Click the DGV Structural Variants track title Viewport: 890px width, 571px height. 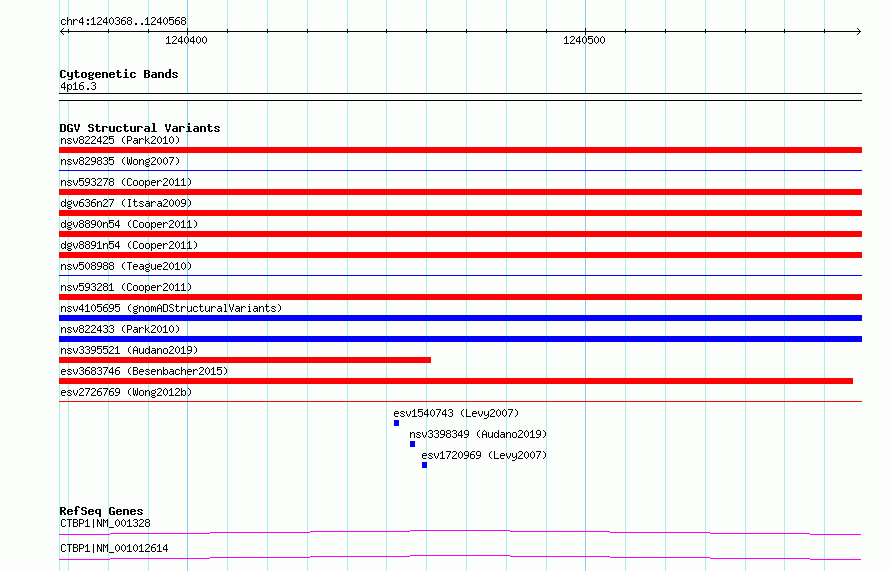coord(140,128)
